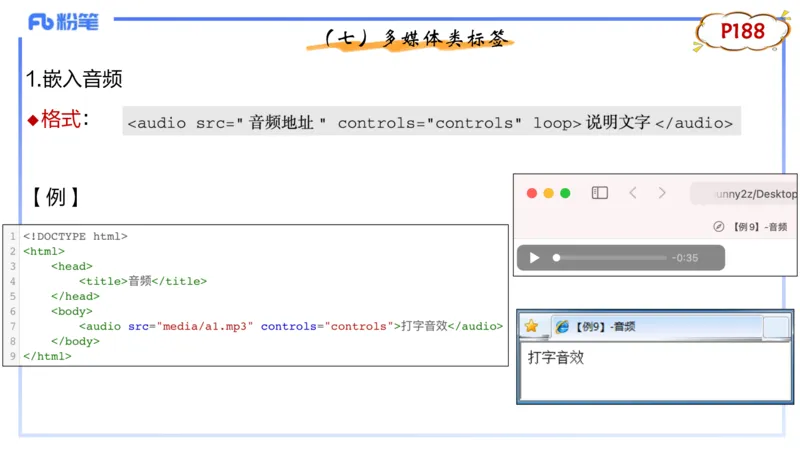Click the IE favorites star icon

click(531, 326)
